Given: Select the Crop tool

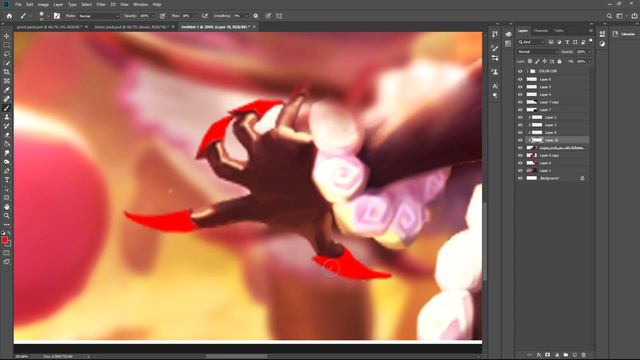Looking at the screenshot, I should pos(7,72).
